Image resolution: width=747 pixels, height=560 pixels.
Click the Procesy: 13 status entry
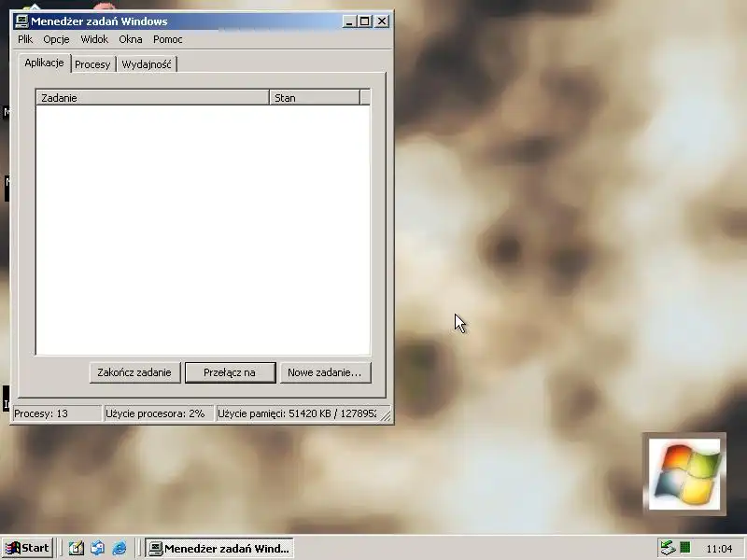(x=57, y=413)
